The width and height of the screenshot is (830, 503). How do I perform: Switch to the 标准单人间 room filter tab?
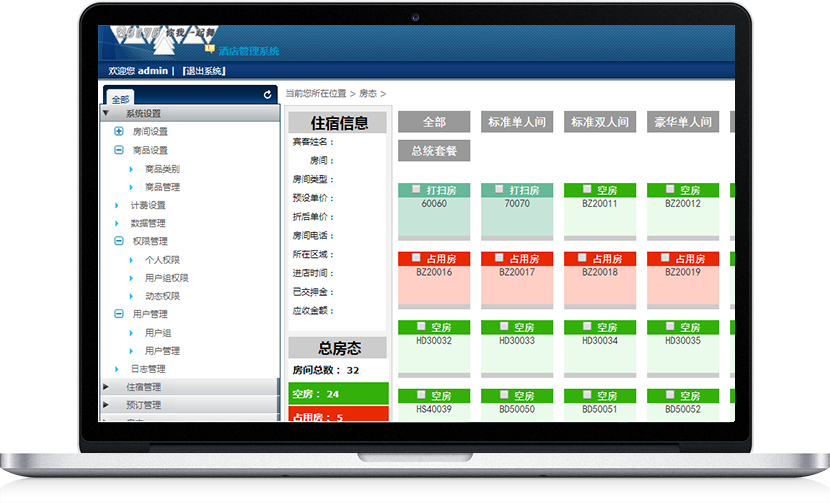[x=517, y=122]
